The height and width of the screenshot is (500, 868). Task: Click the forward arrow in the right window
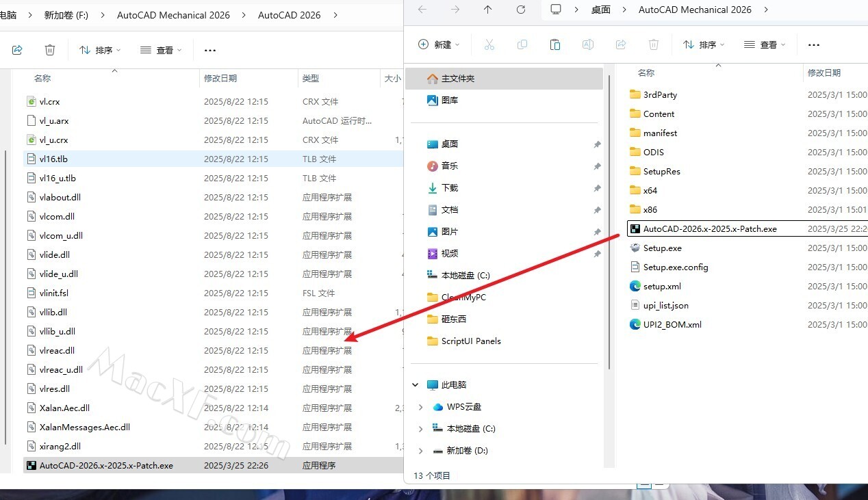coord(455,10)
